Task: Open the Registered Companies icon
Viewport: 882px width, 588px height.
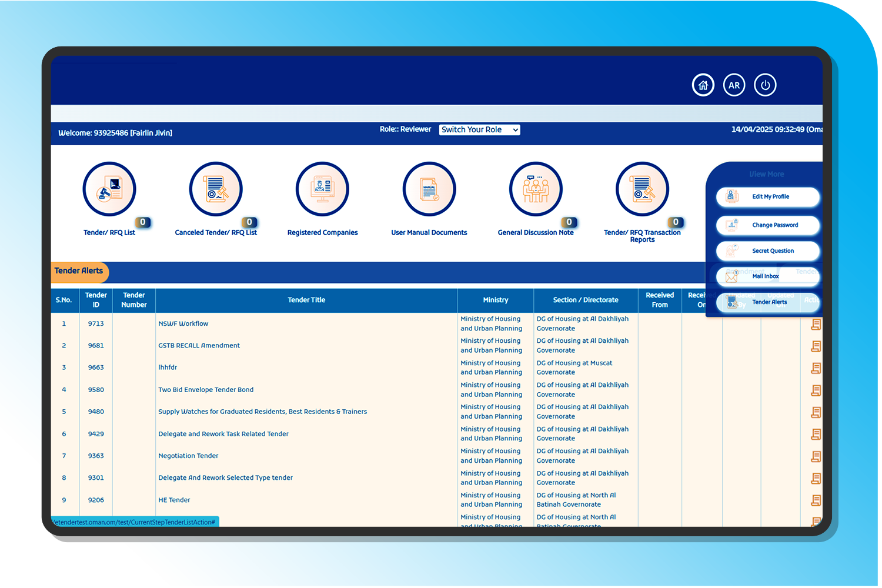Action: (x=322, y=189)
